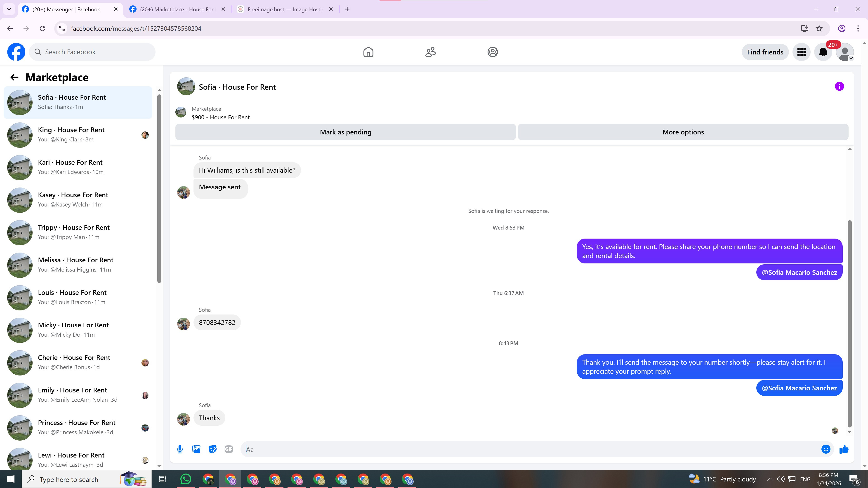Click More options button
The width and height of the screenshot is (868, 488).
pos(683,132)
